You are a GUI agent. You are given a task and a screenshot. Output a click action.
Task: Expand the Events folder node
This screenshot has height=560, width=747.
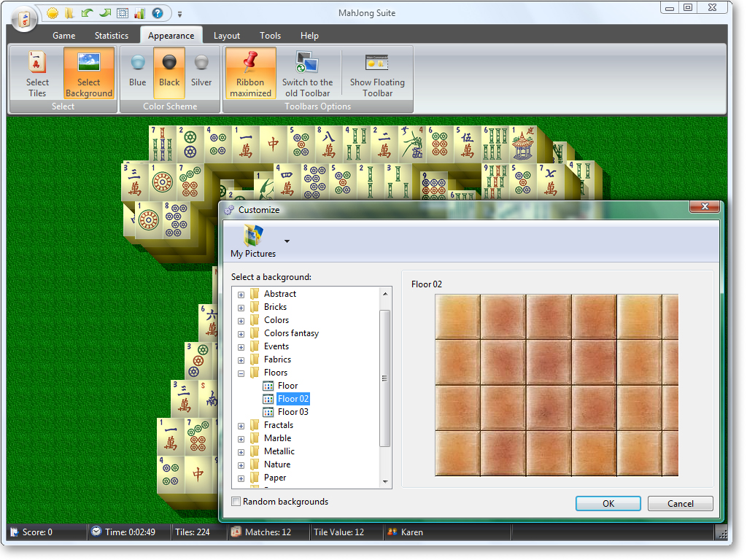coord(241,347)
